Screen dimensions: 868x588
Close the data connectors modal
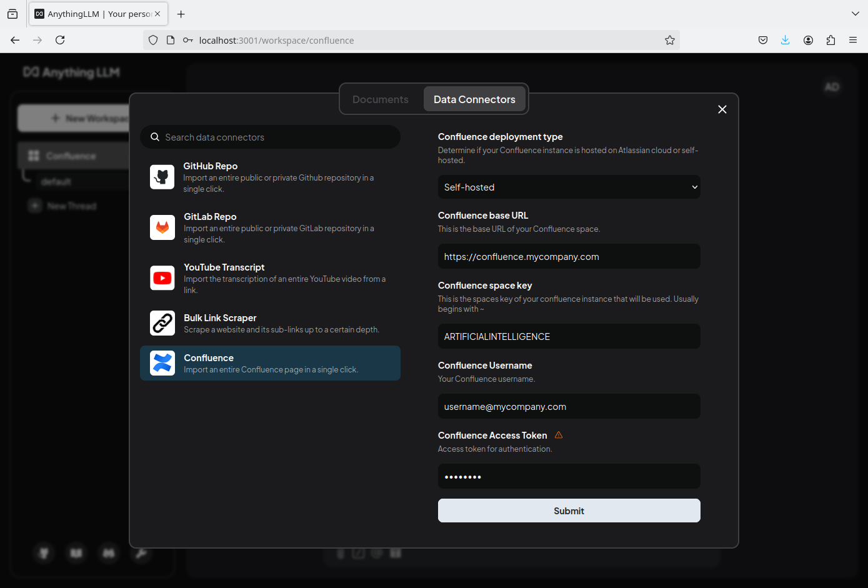722,109
